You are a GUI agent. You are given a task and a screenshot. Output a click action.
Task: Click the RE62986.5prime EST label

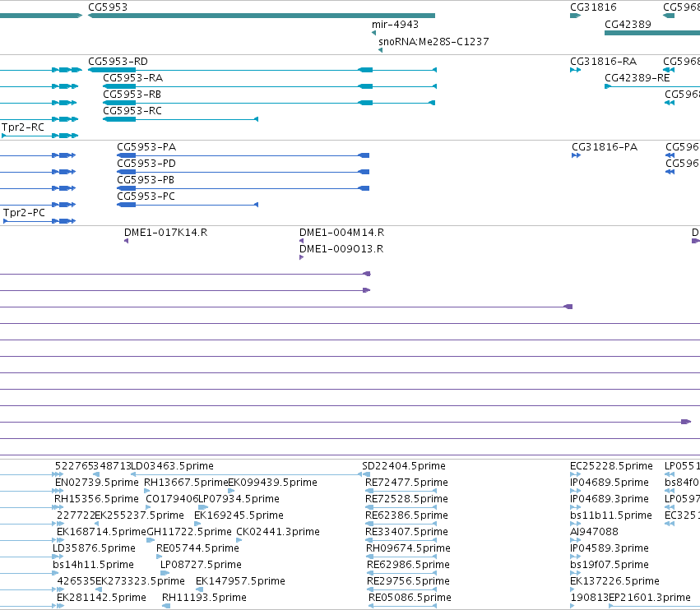408,565
